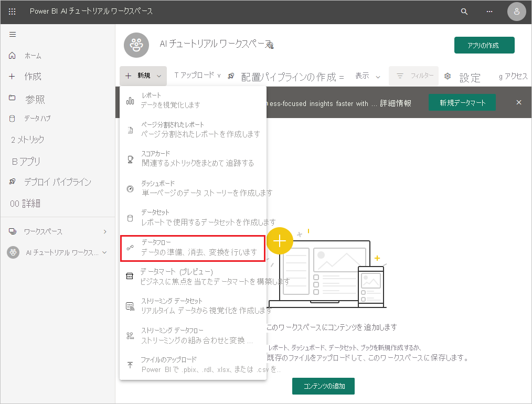The image size is (532, 404).
Task: Open the 表示 view dropdown
Action: point(367,76)
